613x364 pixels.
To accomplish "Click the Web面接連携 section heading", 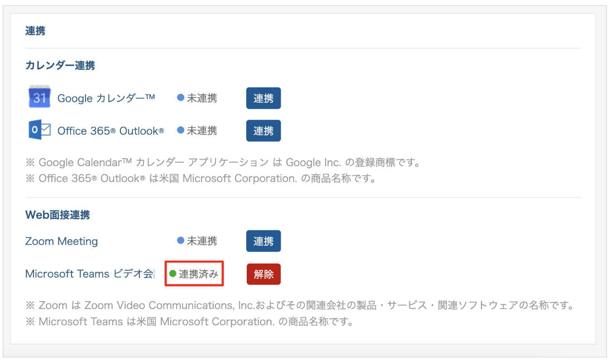I will pyautogui.click(x=57, y=215).
